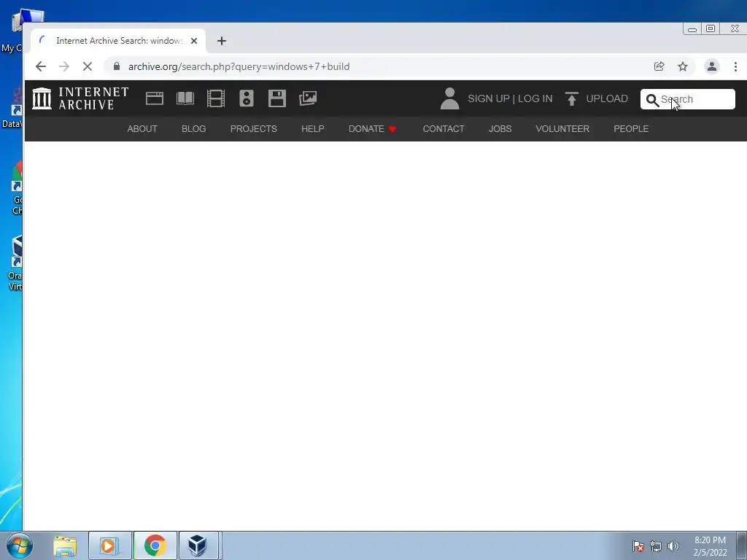Image resolution: width=747 pixels, height=560 pixels.
Task: Click the user avatar icon
Action: [x=449, y=98]
